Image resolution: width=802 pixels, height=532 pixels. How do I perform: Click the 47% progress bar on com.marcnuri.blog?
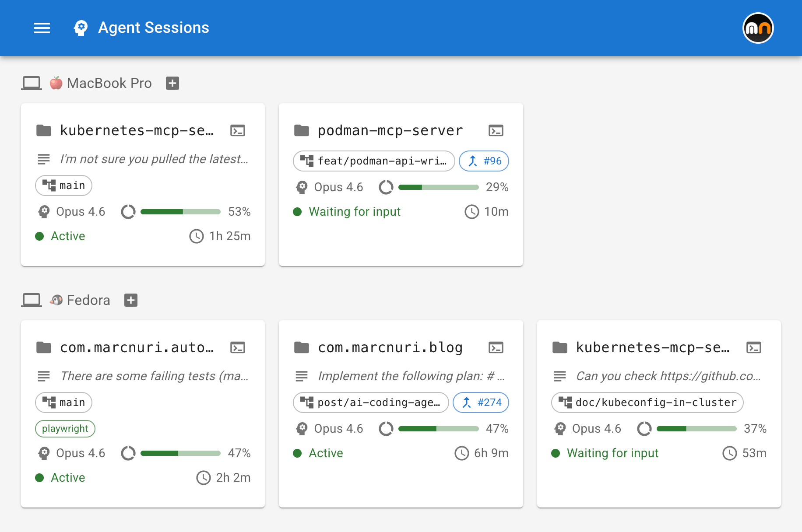[x=438, y=429]
